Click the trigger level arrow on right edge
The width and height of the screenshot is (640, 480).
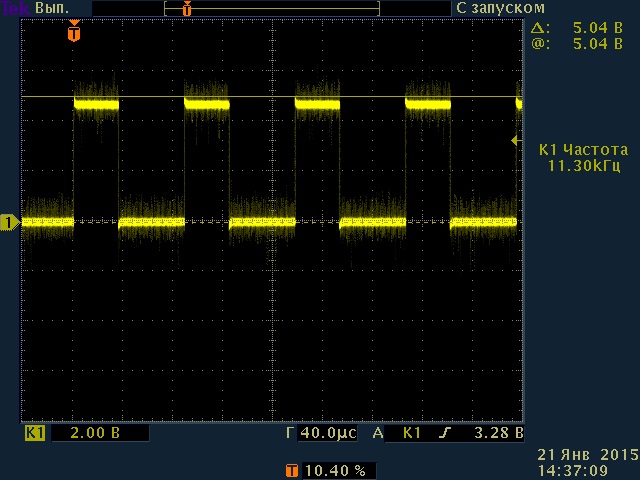click(516, 141)
